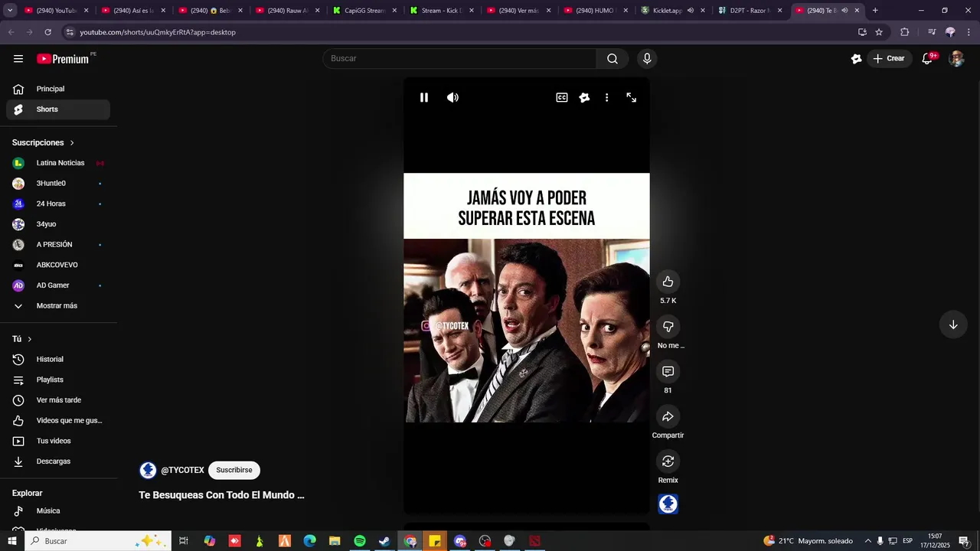Open Steam from taskbar
The width and height of the screenshot is (980, 551).
coord(384,541)
